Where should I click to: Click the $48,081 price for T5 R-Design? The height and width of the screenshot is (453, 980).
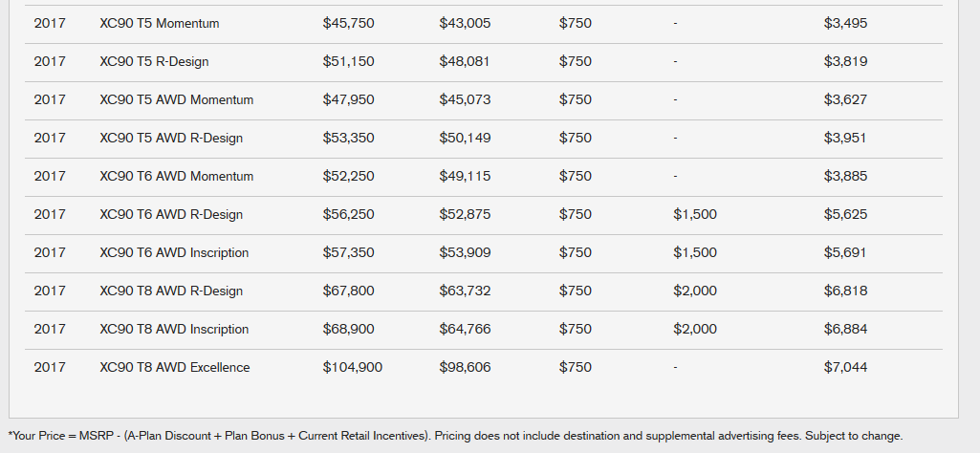tap(465, 61)
